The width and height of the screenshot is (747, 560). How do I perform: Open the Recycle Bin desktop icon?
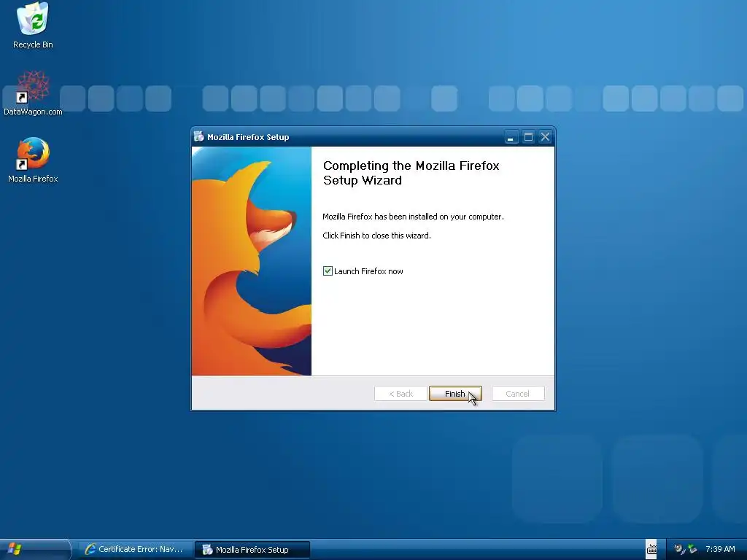33,26
